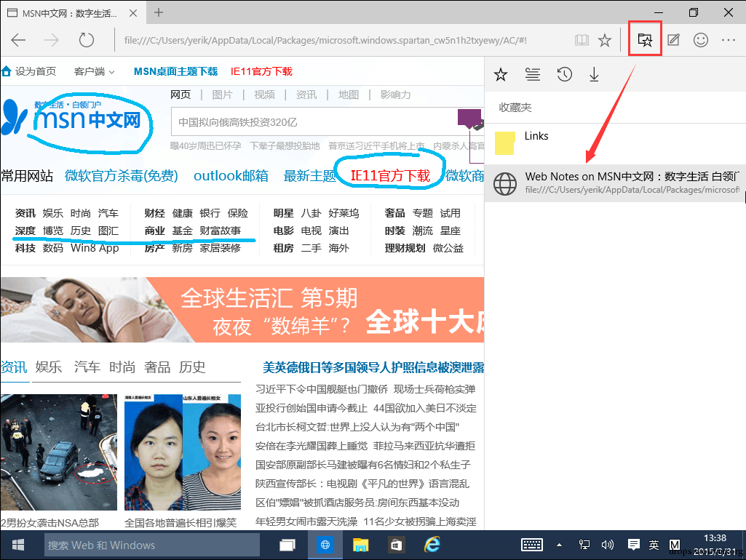Open the large IE11官方下载 link

click(390, 176)
